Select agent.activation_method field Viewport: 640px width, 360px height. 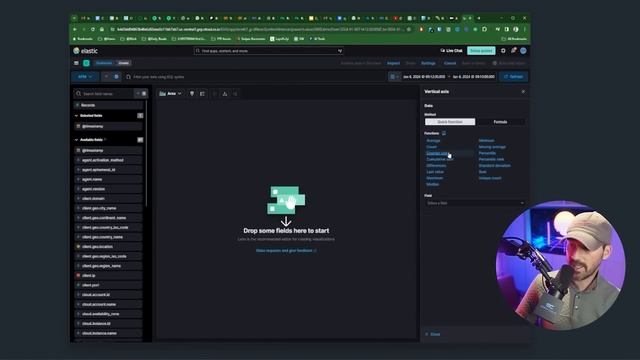[108, 160]
